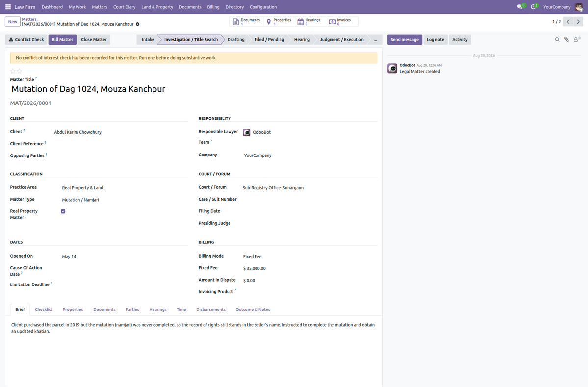Click OdooBot avatar in chatter message
The width and height of the screenshot is (588, 387).
pyautogui.click(x=392, y=68)
